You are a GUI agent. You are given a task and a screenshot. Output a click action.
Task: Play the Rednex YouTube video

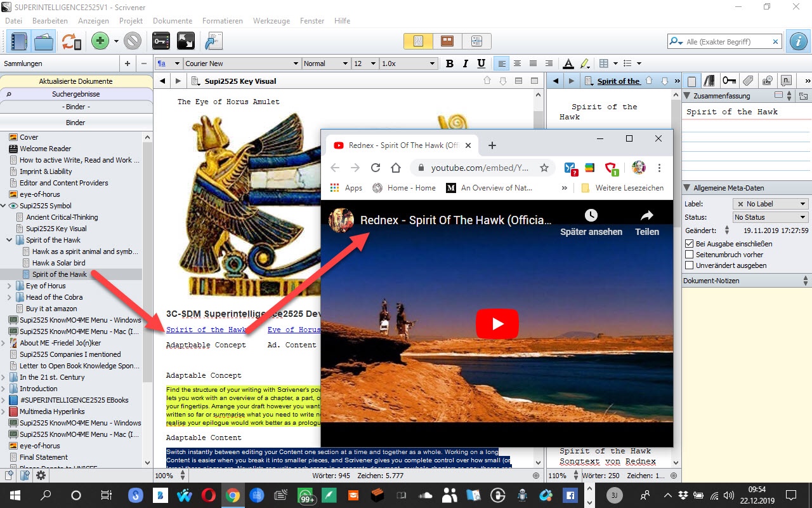[497, 324]
